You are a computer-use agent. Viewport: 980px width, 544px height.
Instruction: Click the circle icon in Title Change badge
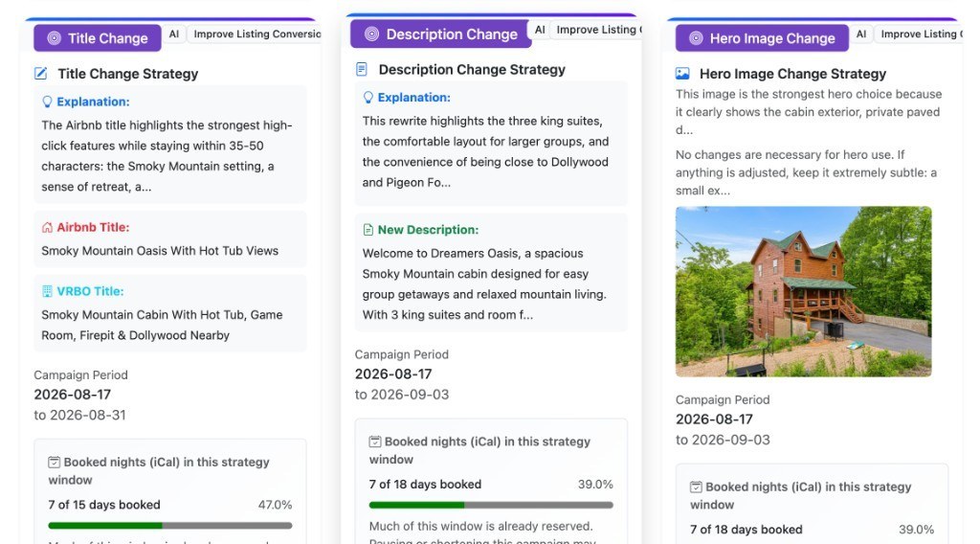point(55,38)
